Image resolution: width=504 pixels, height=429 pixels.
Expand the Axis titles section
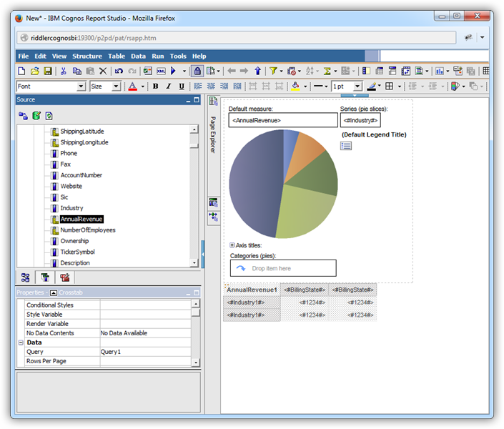point(232,245)
